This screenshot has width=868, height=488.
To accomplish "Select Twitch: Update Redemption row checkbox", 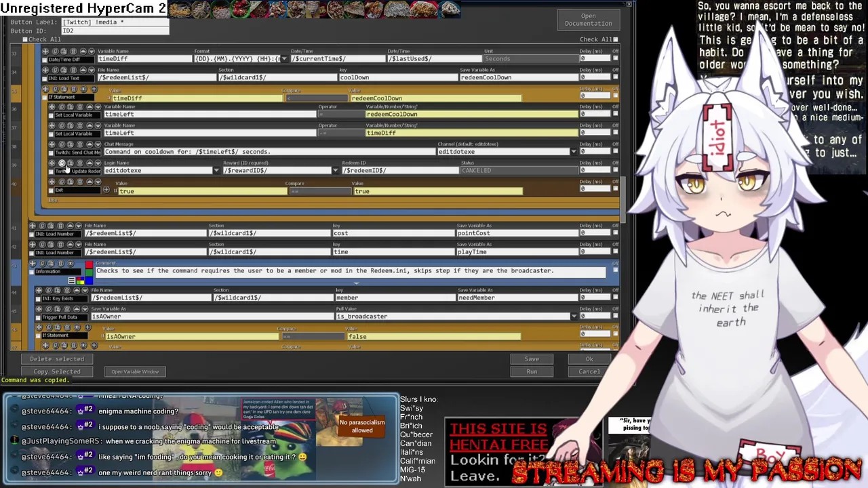I will tap(51, 171).
